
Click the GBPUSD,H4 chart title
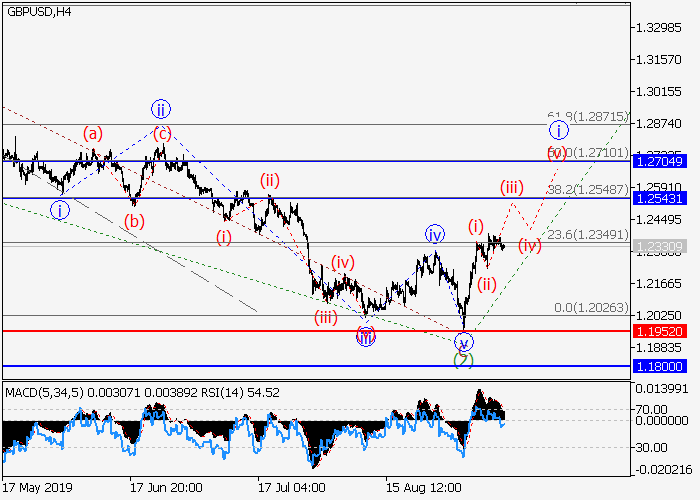click(37, 12)
